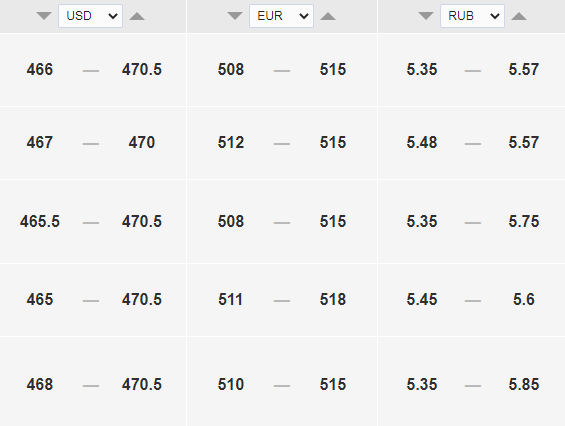Viewport: 565px width, 426px height.
Task: Select the EUR sell rate 518
Action: [333, 299]
